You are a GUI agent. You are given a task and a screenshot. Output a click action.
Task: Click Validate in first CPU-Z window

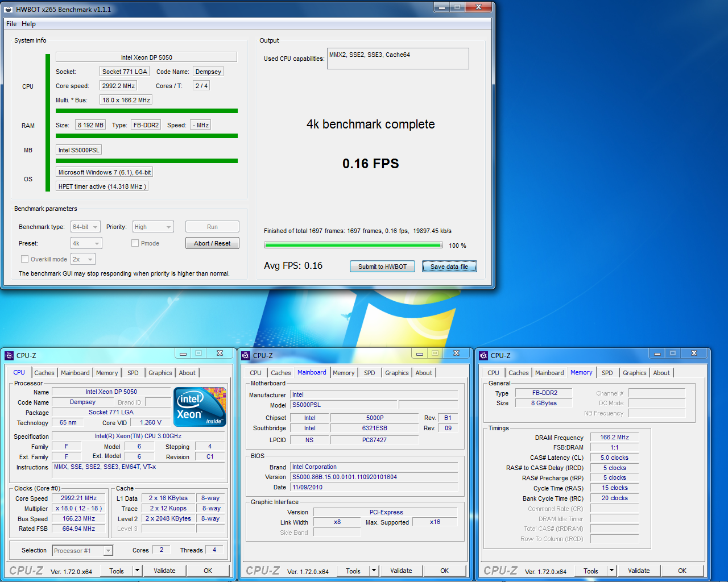pyautogui.click(x=164, y=571)
